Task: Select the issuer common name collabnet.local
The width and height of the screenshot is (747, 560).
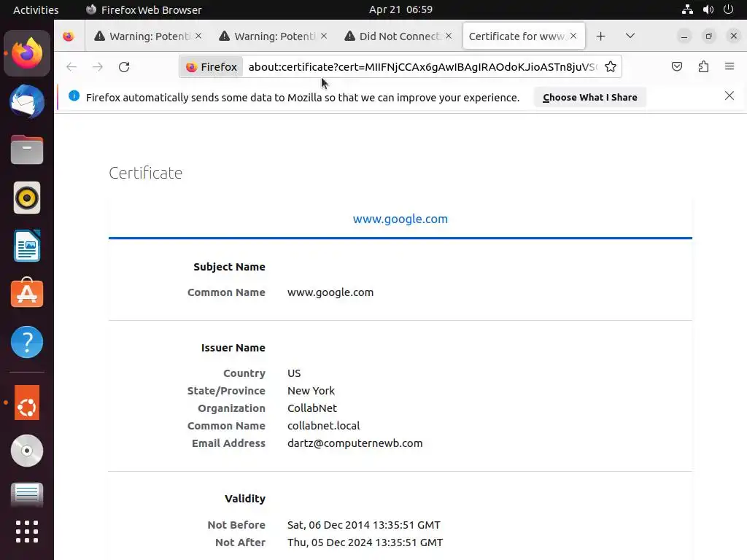Action: (323, 426)
